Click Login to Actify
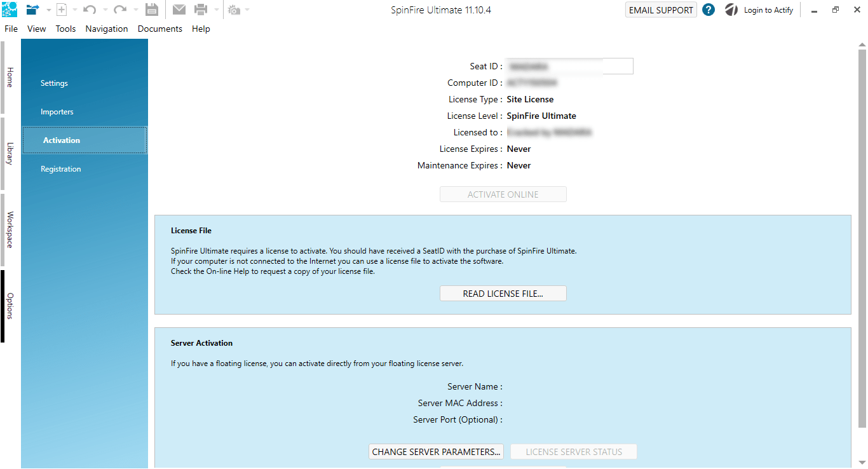This screenshot has height=469, width=868. click(769, 10)
